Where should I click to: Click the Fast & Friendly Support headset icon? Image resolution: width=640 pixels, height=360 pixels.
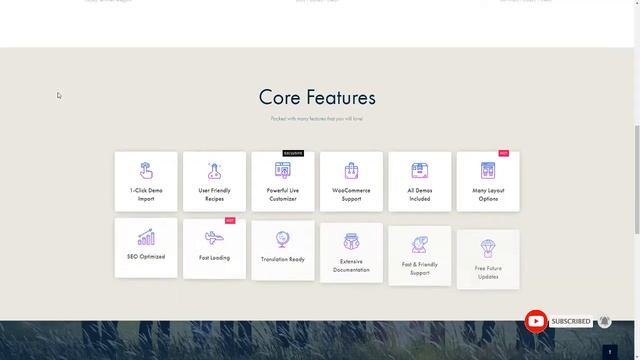click(420, 244)
